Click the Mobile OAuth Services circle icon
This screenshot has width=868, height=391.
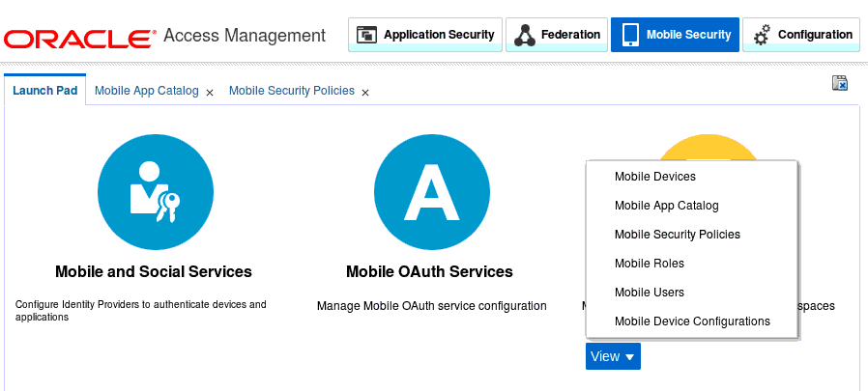tap(432, 192)
